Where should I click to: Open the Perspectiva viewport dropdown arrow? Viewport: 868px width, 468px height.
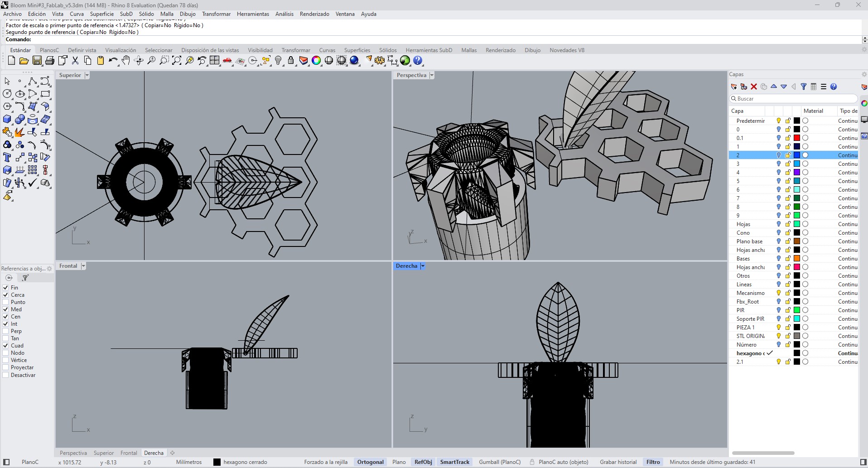tap(432, 75)
